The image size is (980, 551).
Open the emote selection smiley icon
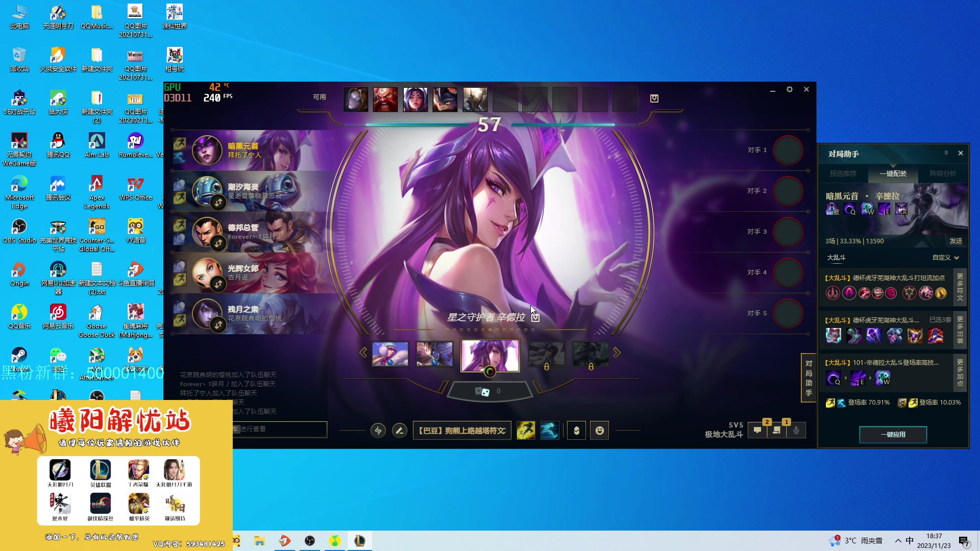point(599,431)
